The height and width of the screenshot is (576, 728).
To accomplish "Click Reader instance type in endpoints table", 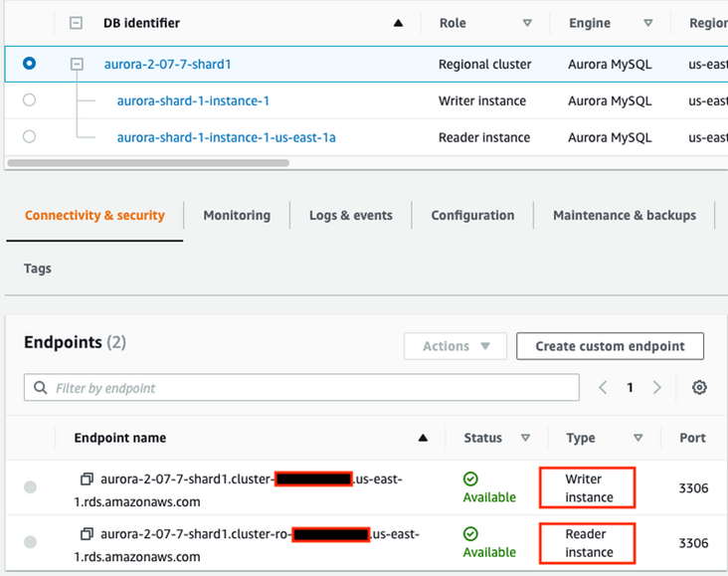I will (x=587, y=543).
